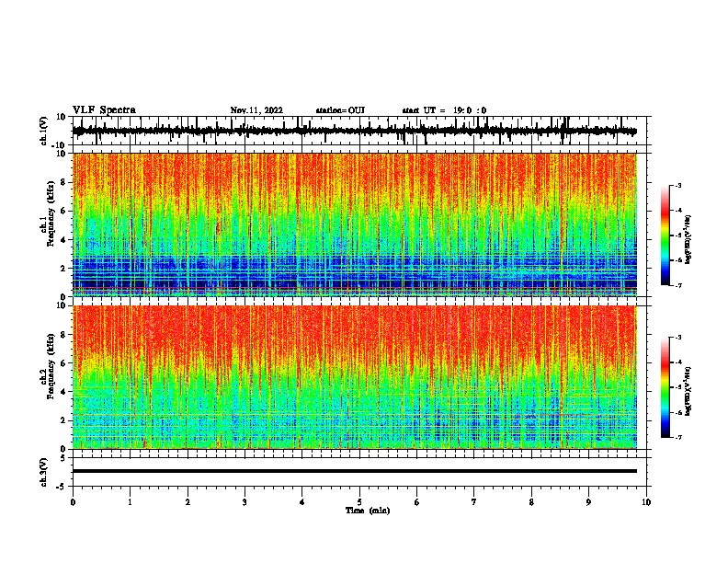Select ch.1 Frequency (kHz) axis label

pos(47,214)
